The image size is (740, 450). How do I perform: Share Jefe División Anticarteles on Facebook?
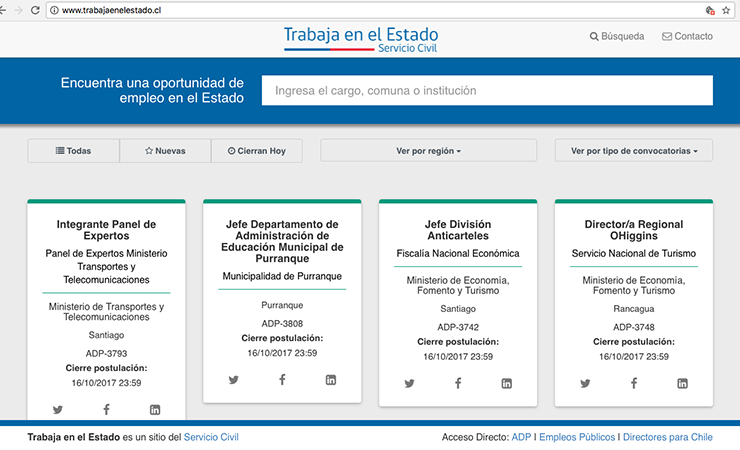[x=458, y=383]
